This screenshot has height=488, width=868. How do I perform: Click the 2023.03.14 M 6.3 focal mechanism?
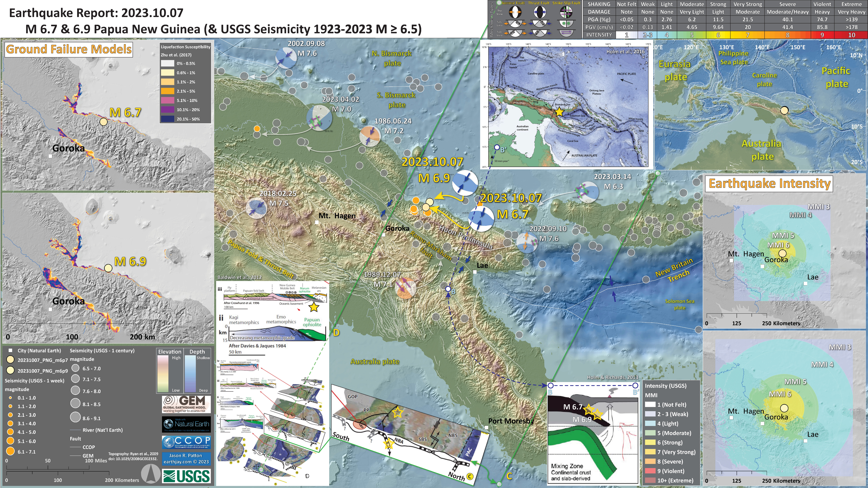coord(588,192)
